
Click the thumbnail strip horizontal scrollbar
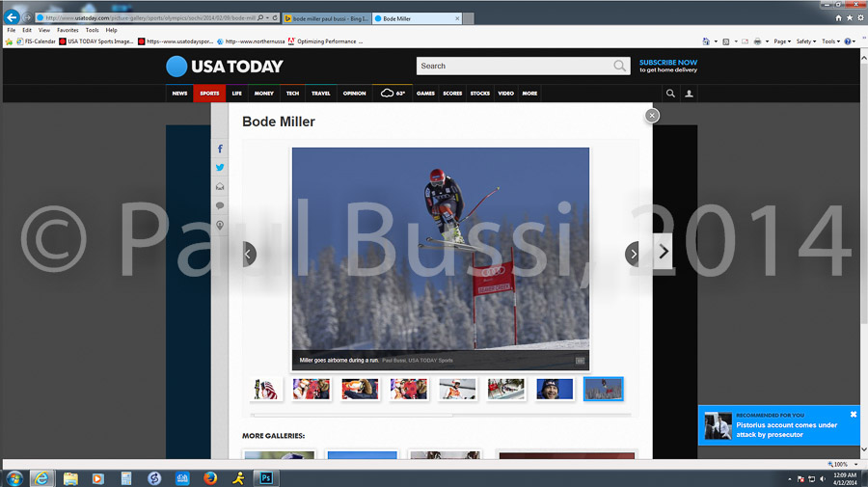coord(352,415)
